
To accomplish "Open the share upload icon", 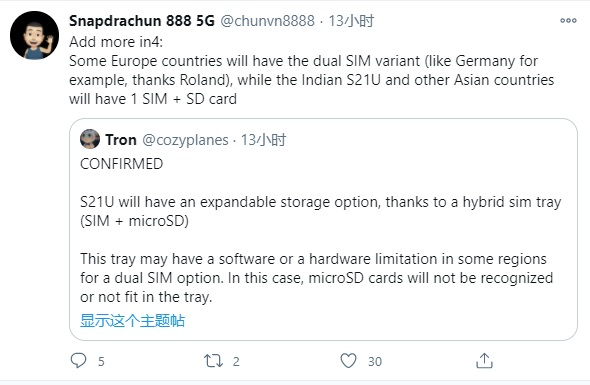I will click(484, 361).
